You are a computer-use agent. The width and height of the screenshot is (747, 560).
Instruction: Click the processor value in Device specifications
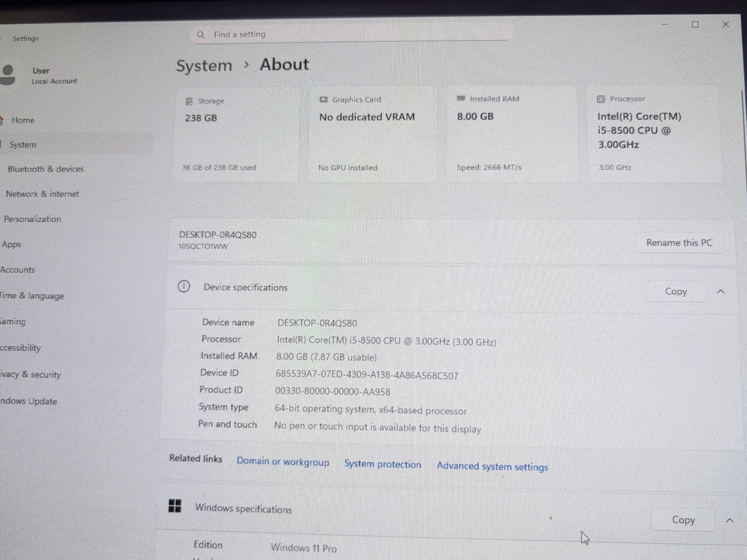tap(387, 341)
